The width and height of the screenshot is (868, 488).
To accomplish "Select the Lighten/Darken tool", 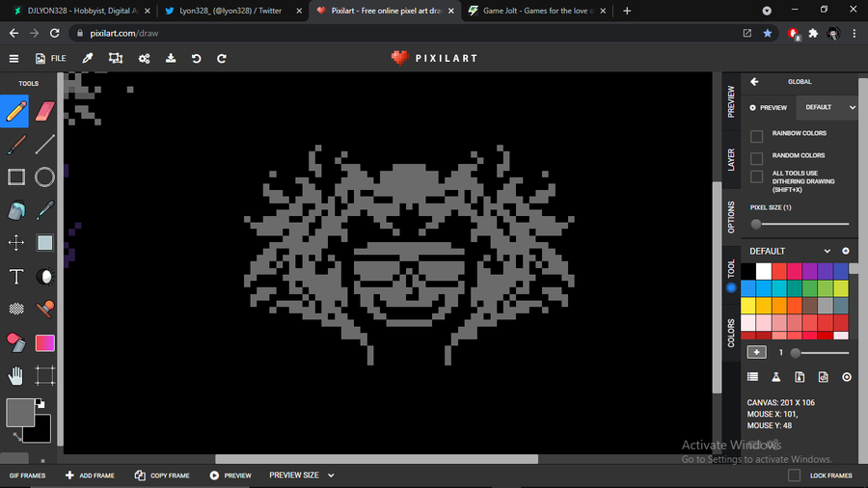I will [x=44, y=276].
